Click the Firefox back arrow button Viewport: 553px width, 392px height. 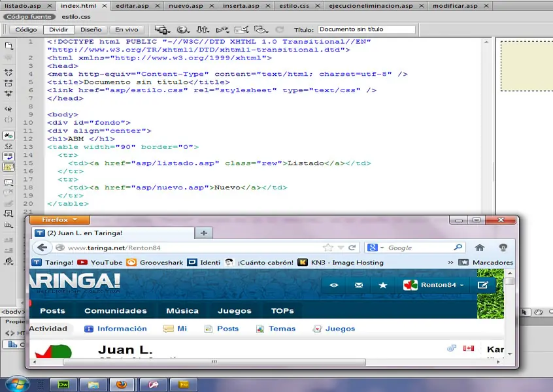point(42,248)
